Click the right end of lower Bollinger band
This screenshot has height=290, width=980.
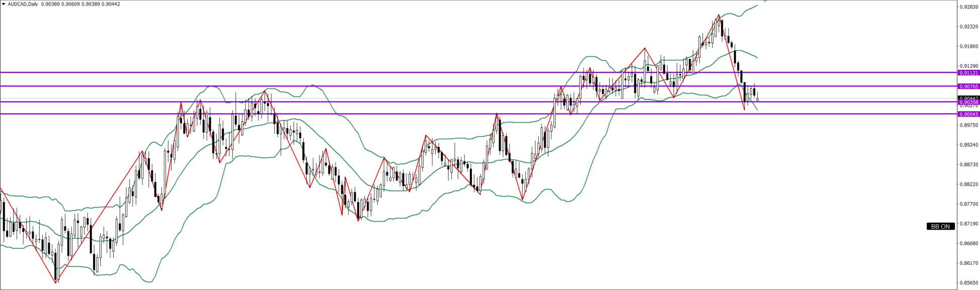click(757, 109)
